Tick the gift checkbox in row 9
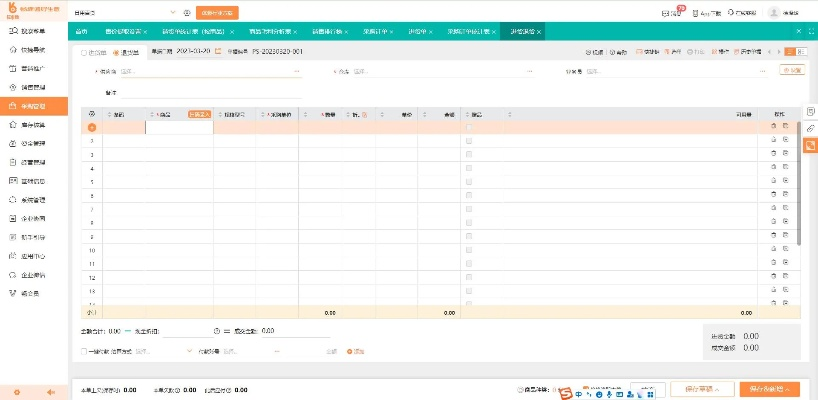Image resolution: width=818 pixels, height=400 pixels. point(469,236)
